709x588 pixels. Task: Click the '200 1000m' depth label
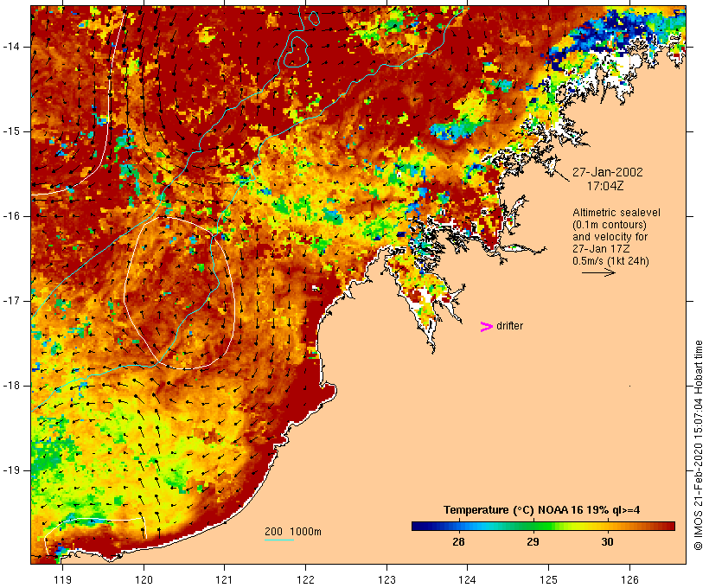point(293,532)
